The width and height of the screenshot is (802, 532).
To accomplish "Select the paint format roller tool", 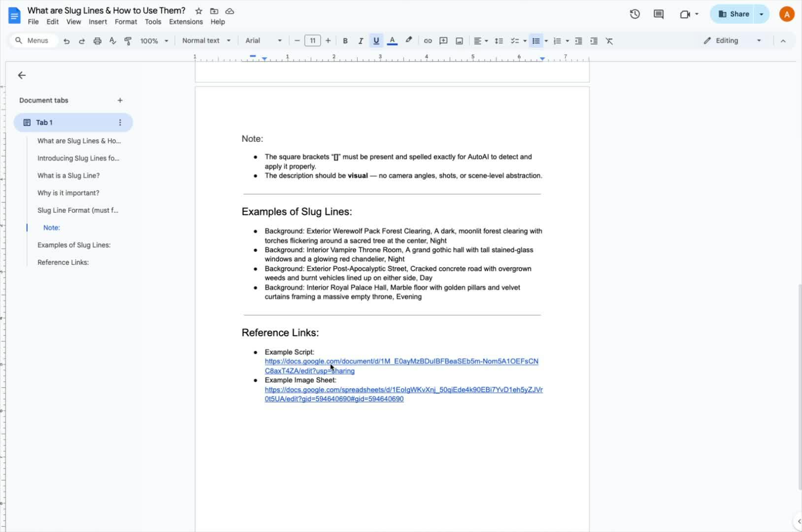I will 128,41.
